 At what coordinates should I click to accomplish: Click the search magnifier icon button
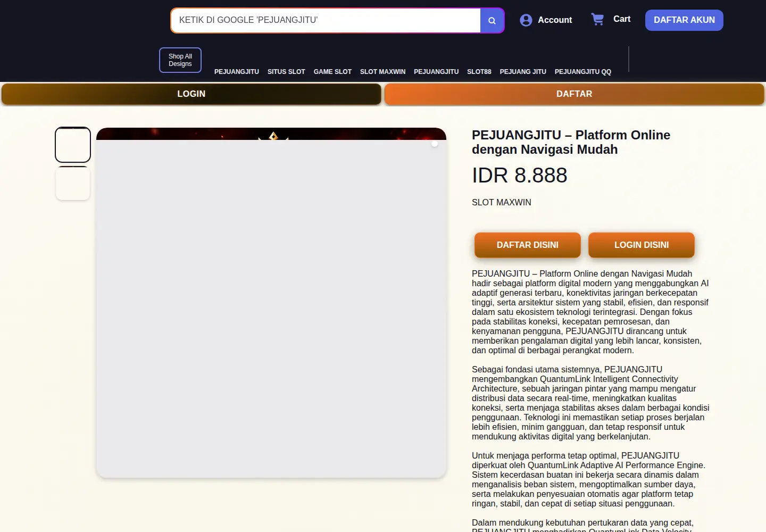(x=492, y=20)
